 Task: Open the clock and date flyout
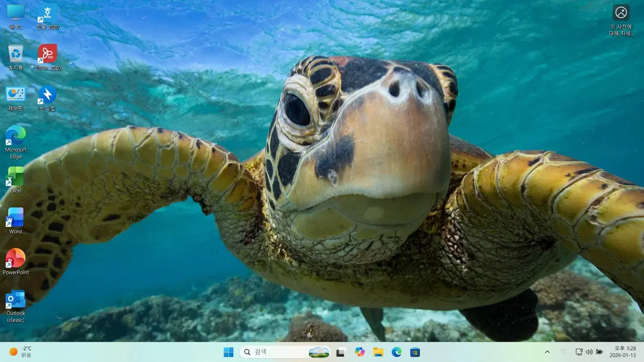(x=623, y=352)
